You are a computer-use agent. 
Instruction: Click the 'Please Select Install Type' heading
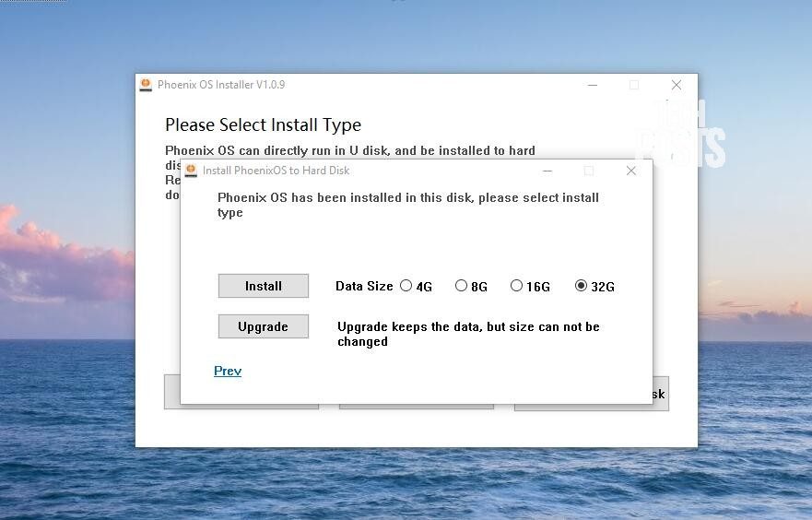[x=263, y=124]
